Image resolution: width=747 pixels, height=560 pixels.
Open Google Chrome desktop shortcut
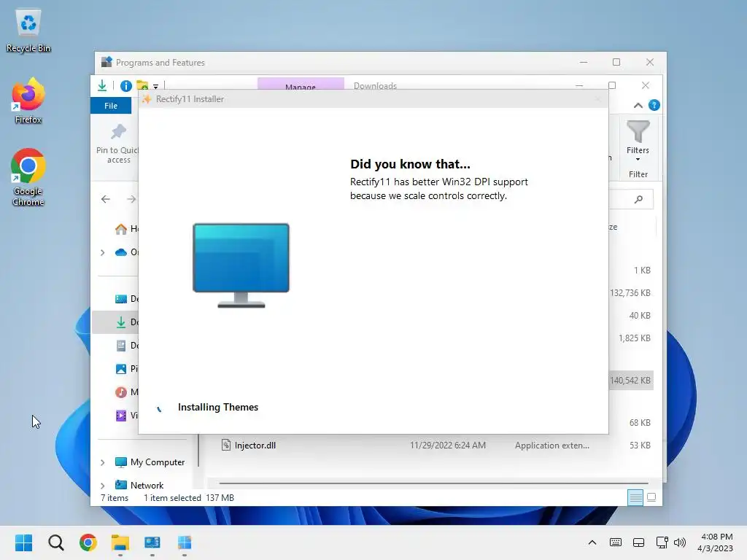[28, 177]
